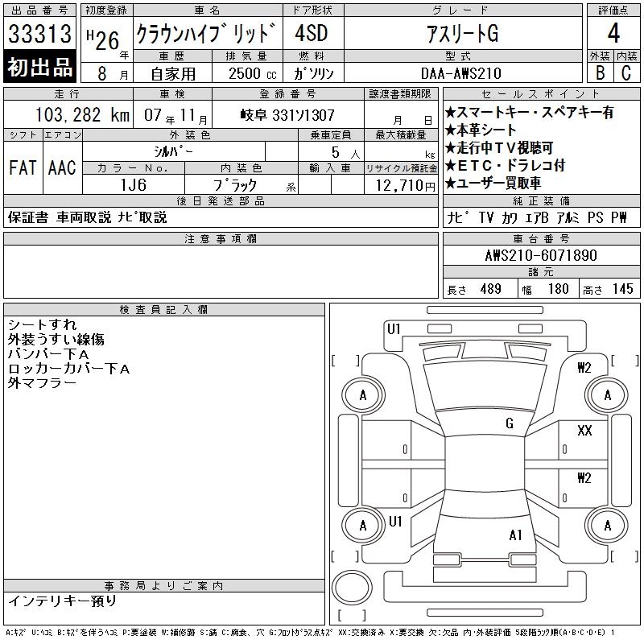Select the car name クラウンハイブリッド
This screenshot has height=644, width=644.
tap(206, 33)
